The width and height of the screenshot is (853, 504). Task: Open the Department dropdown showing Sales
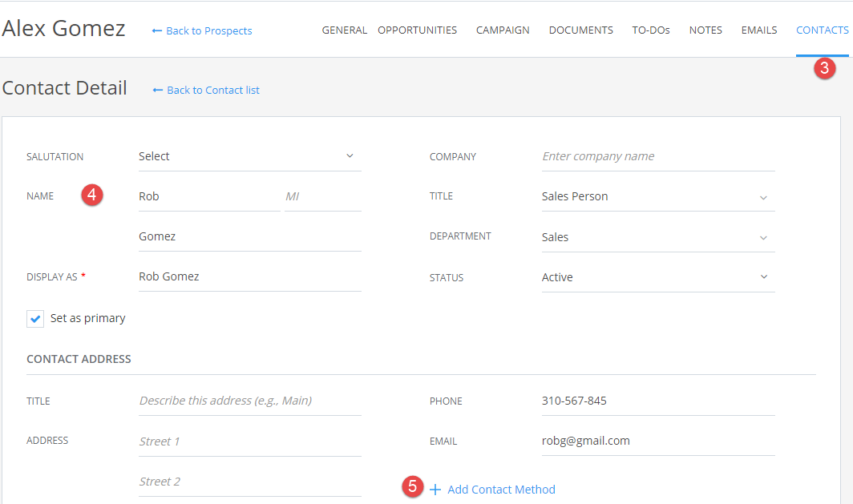[658, 238]
